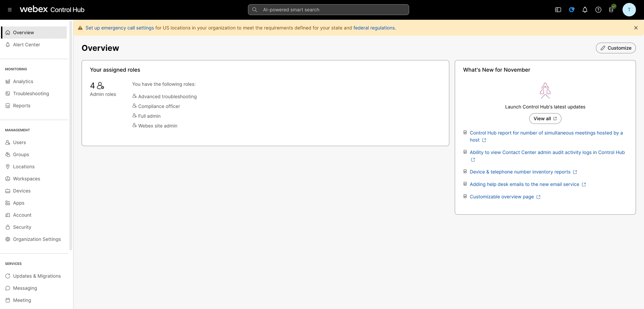Screen dimensions: 644x309
Task: Open the notifications bell in the header
Action: (585, 10)
